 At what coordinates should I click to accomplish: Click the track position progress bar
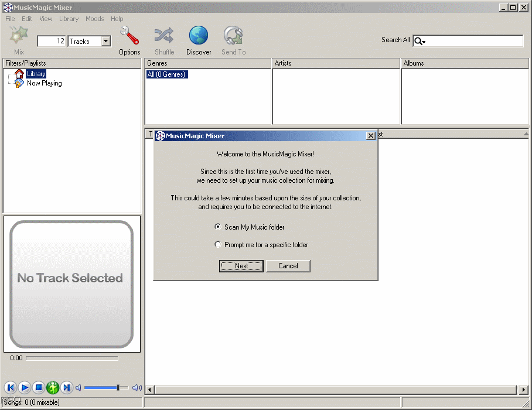pos(72,358)
